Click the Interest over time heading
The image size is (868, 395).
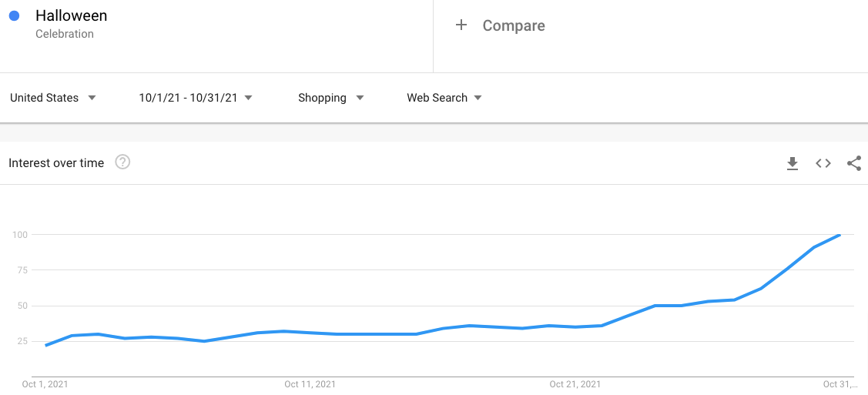56,163
